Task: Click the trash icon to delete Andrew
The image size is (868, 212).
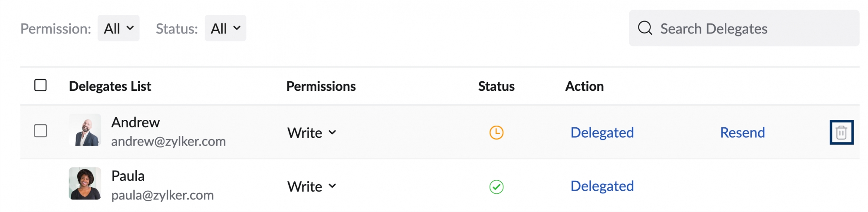Action: (x=841, y=132)
